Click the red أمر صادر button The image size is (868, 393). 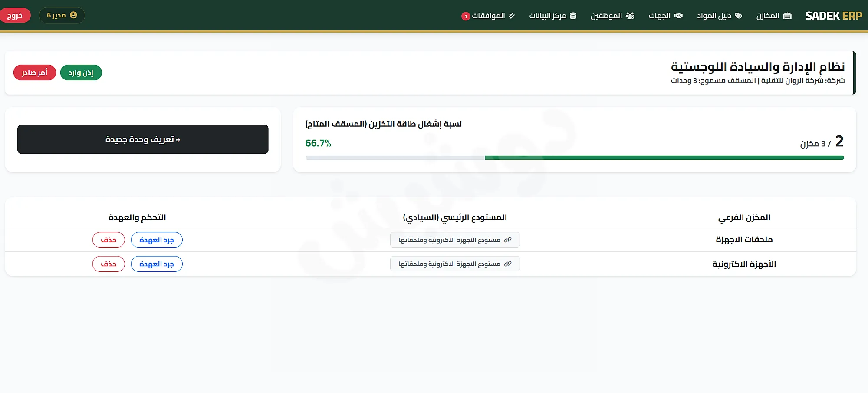click(35, 73)
